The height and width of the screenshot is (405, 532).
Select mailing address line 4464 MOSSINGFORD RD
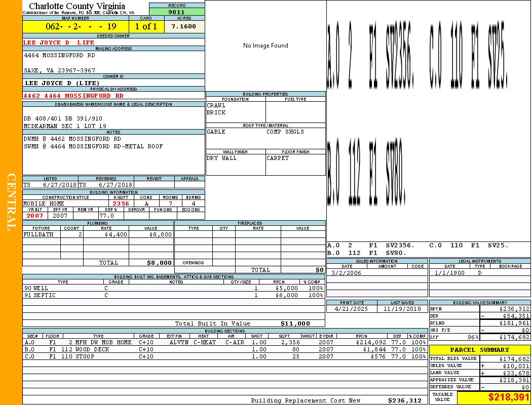[59, 55]
